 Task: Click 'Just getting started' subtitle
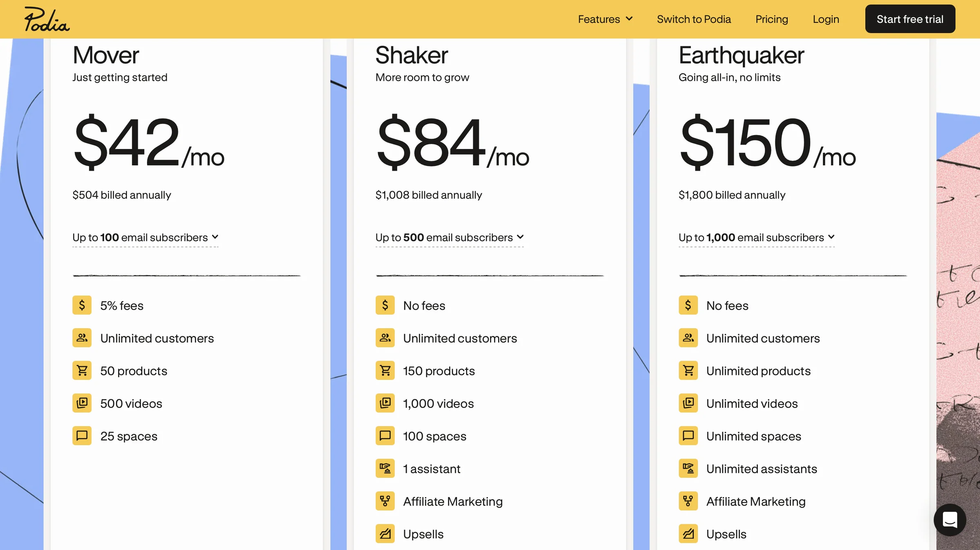pos(120,78)
